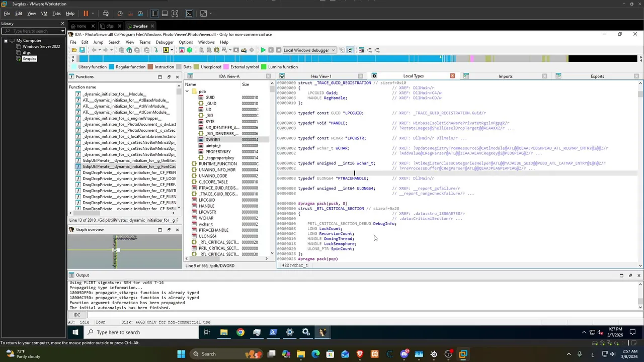
Task: Click the debugger stop icon
Action: pos(278,50)
